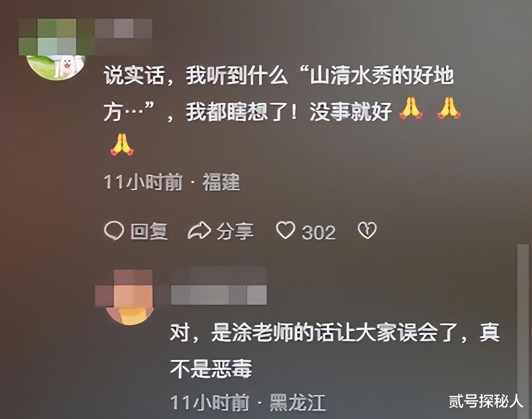Click the 11小时前 · 福建 timestamp

(x=172, y=183)
